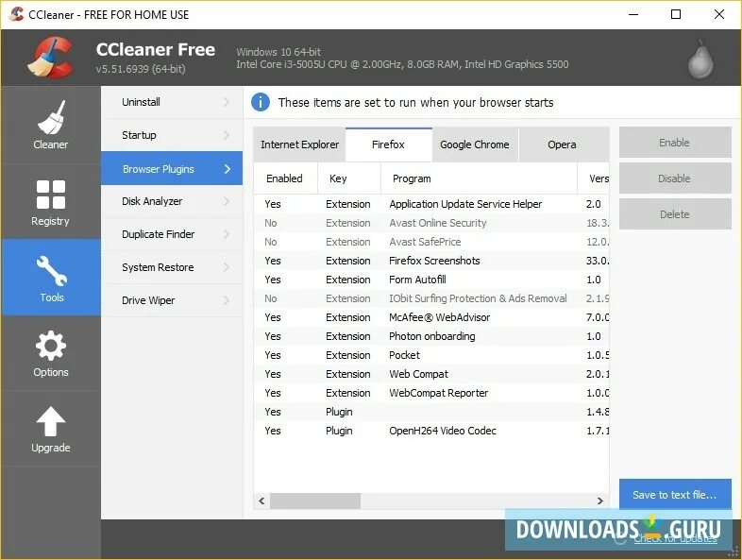742x560 pixels.
Task: Sort by the Enabled column header
Action: (285, 178)
